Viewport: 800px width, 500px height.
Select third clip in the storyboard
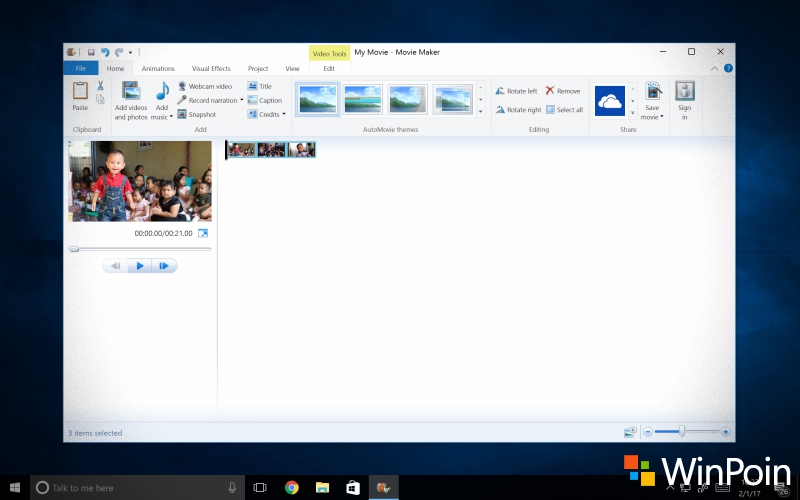[302, 149]
